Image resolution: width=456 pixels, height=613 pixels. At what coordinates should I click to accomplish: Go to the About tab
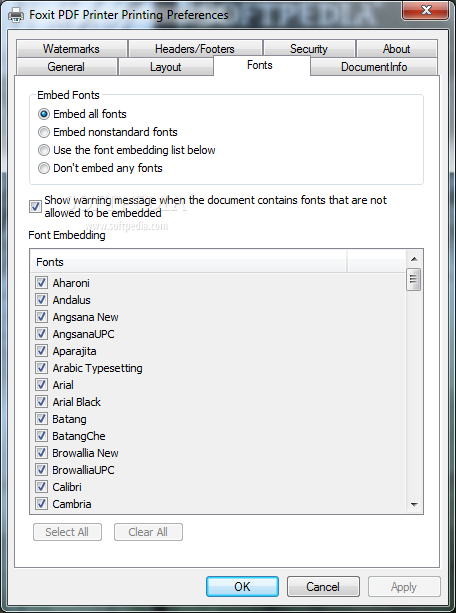click(397, 49)
